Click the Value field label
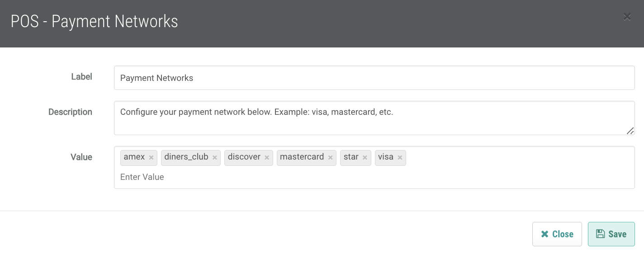The image size is (644, 254). [81, 157]
